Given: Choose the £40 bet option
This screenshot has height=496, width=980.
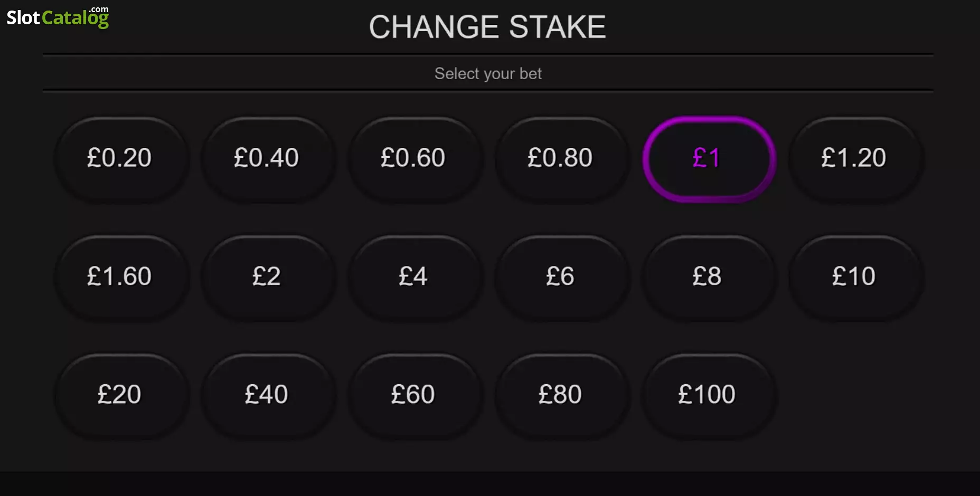Looking at the screenshot, I should (267, 395).
